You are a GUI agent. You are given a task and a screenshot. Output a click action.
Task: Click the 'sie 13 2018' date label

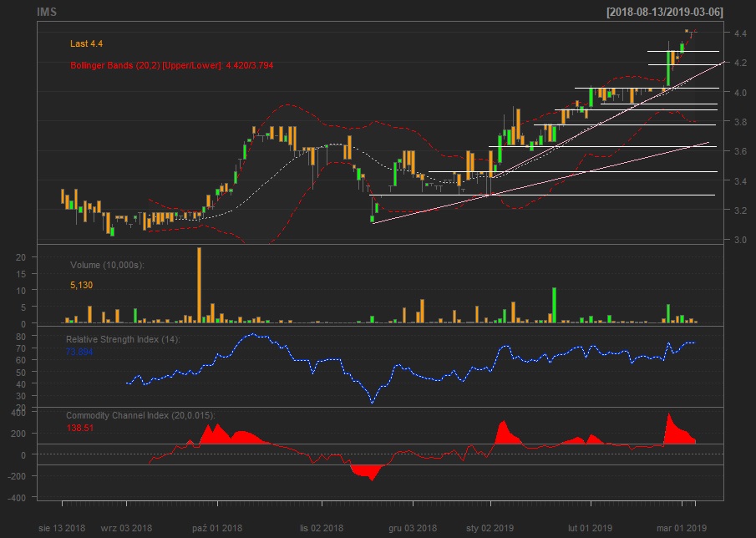(x=62, y=528)
